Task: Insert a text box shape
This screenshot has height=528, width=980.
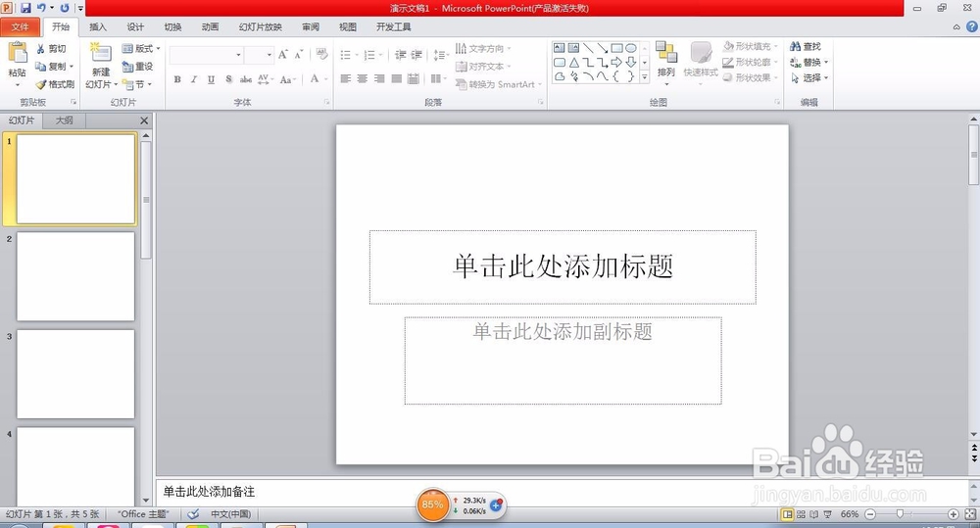Action: pos(560,48)
